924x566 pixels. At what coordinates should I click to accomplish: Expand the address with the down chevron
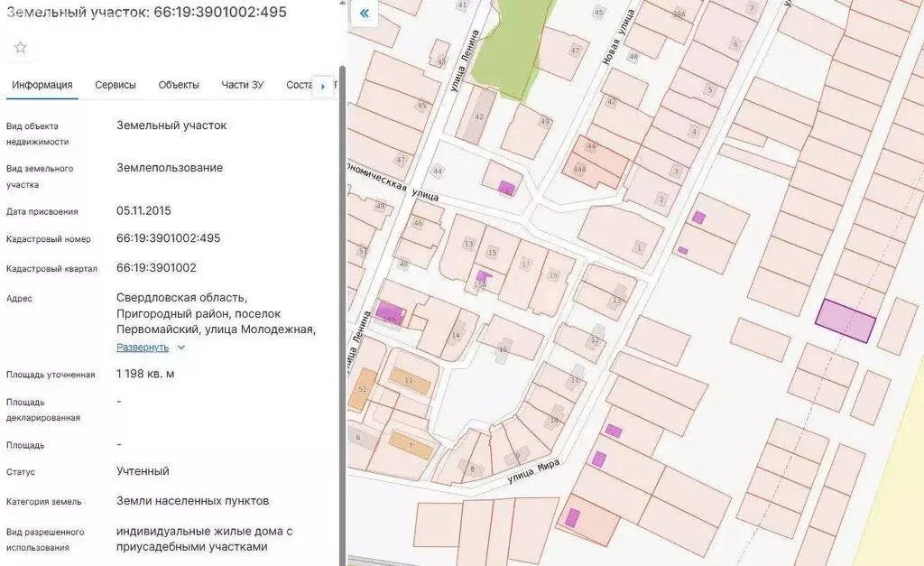181,348
